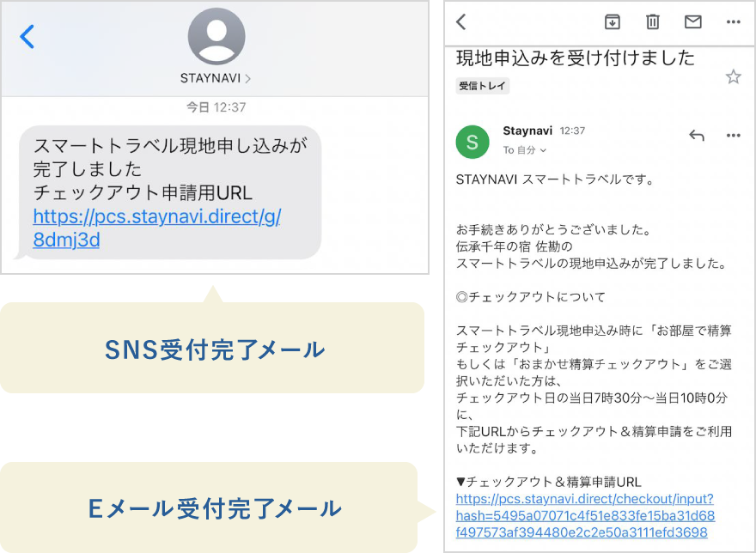The width and height of the screenshot is (756, 553).
Task: Delete the email using trash icon
Action: pos(652,21)
